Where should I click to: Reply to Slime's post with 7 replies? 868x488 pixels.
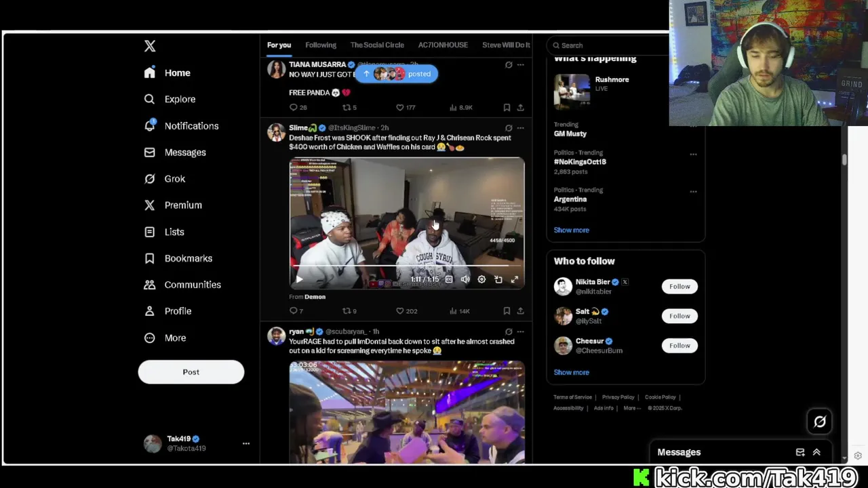[296, 311]
